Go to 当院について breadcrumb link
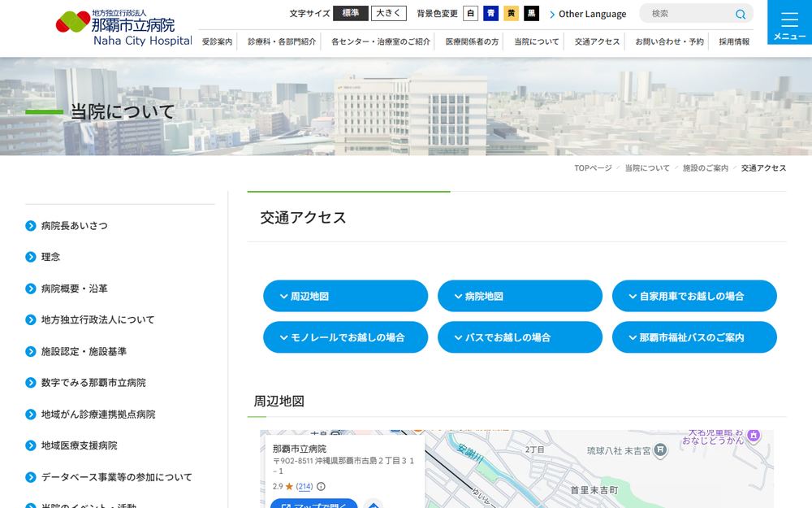The width and height of the screenshot is (812, 508). 647,168
